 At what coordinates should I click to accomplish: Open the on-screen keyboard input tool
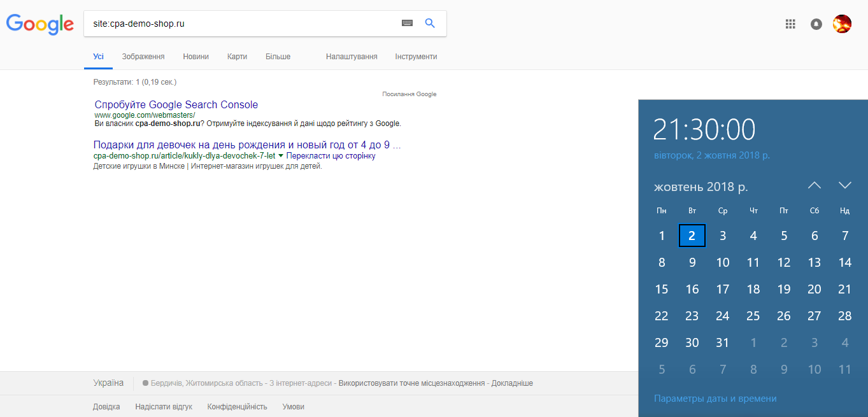[407, 24]
